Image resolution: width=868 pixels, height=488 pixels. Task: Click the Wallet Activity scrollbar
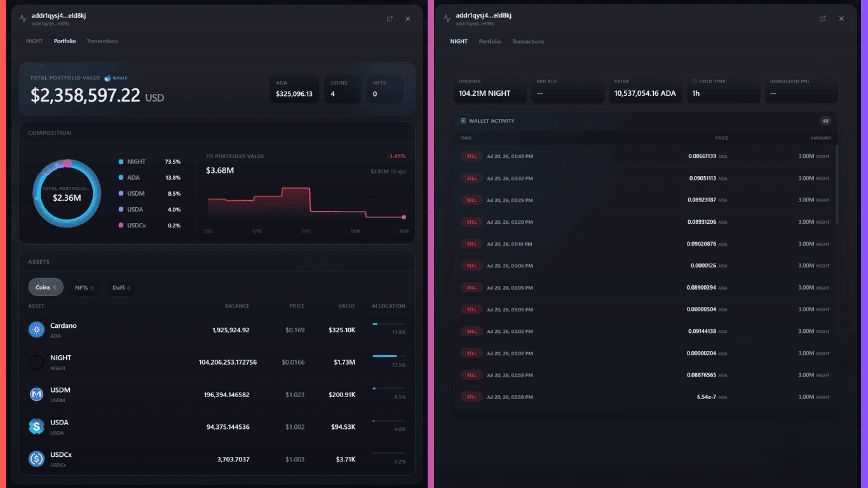point(837,184)
